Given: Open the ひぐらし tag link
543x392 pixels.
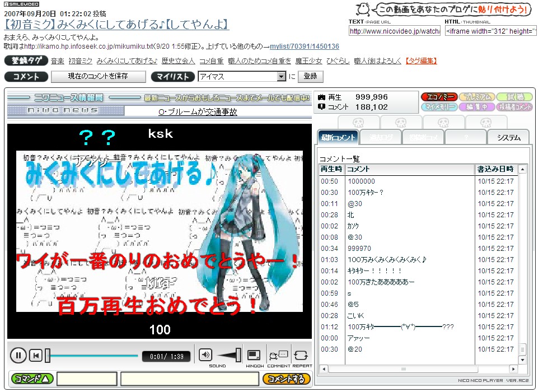Looking at the screenshot, I should 338,61.
